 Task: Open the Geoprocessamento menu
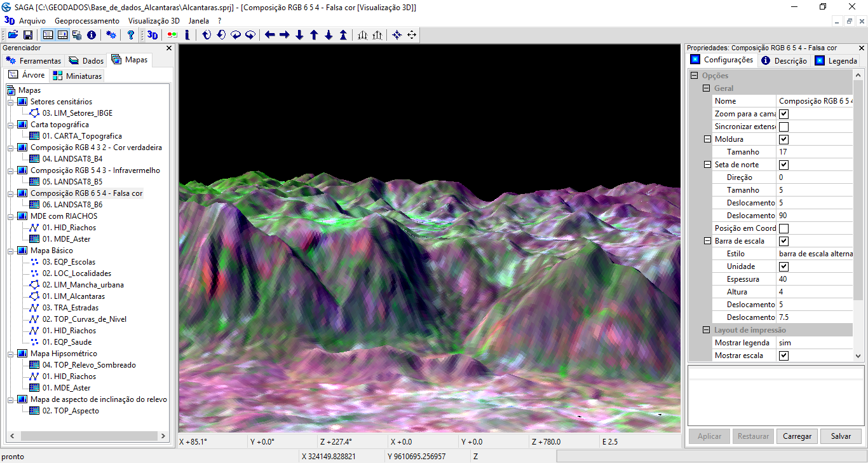coord(86,21)
